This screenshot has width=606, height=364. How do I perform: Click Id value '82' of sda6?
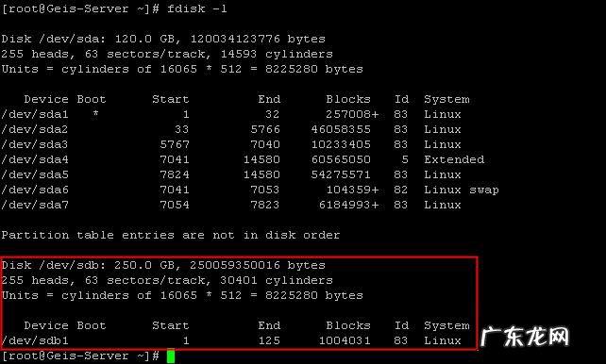click(401, 190)
